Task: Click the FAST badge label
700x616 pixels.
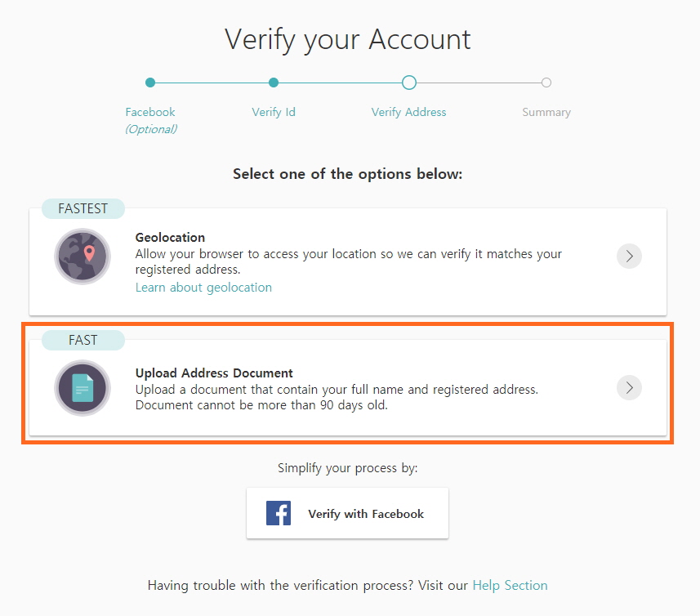Action: tap(83, 340)
